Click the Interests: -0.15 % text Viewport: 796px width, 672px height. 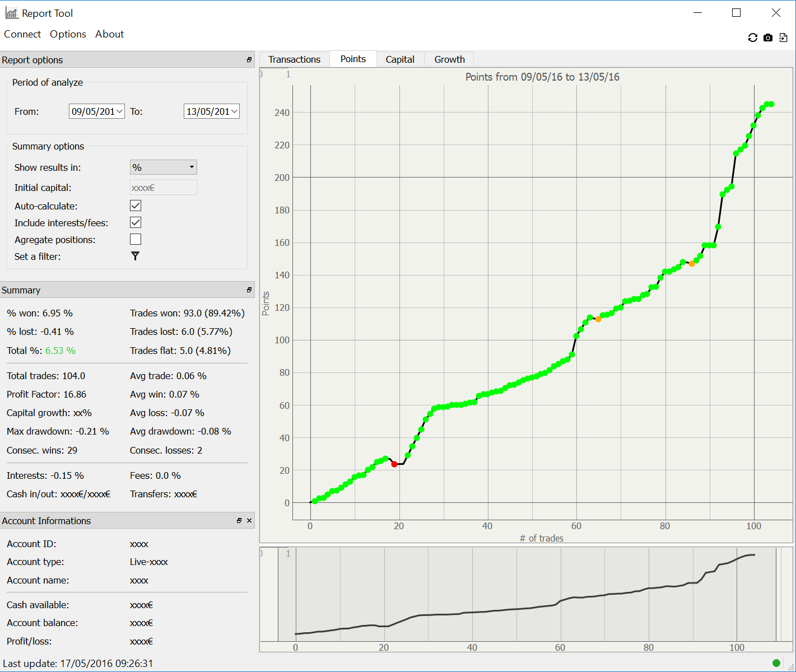click(45, 475)
